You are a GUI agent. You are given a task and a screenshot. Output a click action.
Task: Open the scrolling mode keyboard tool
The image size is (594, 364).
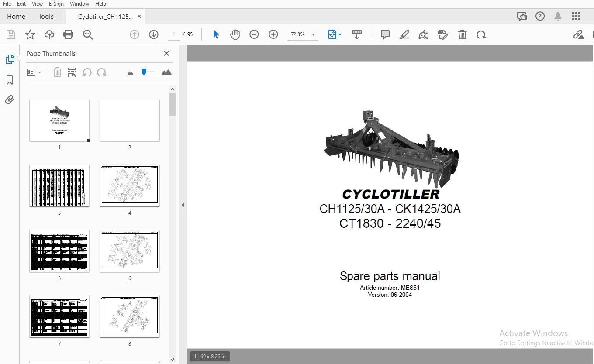click(x=357, y=34)
